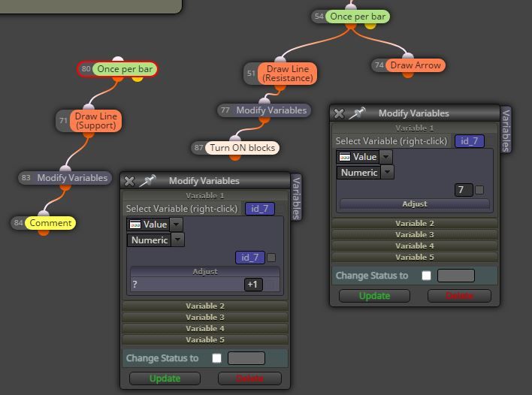The height and width of the screenshot is (395, 532).
Task: Click id_7 value tag below Numeric
Action: click(249, 258)
